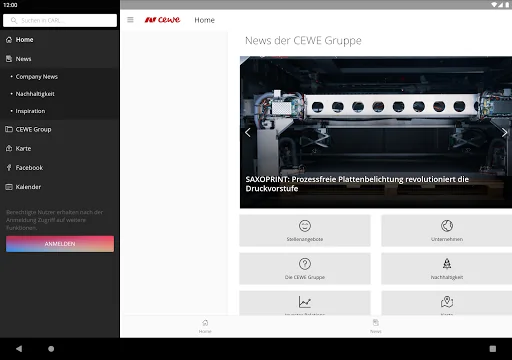Image resolution: width=512 pixels, height=360 pixels.
Task: Open Unternehmen globe tile
Action: (x=447, y=231)
